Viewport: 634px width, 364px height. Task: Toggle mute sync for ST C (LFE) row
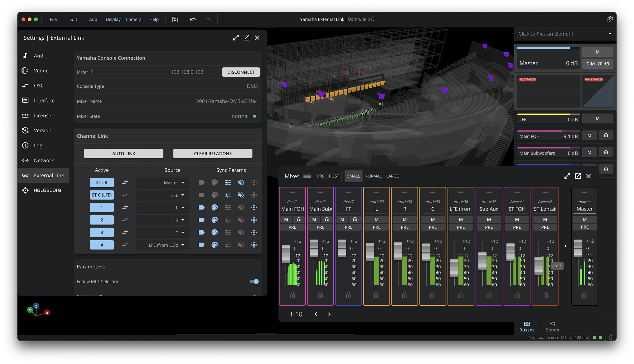point(241,195)
